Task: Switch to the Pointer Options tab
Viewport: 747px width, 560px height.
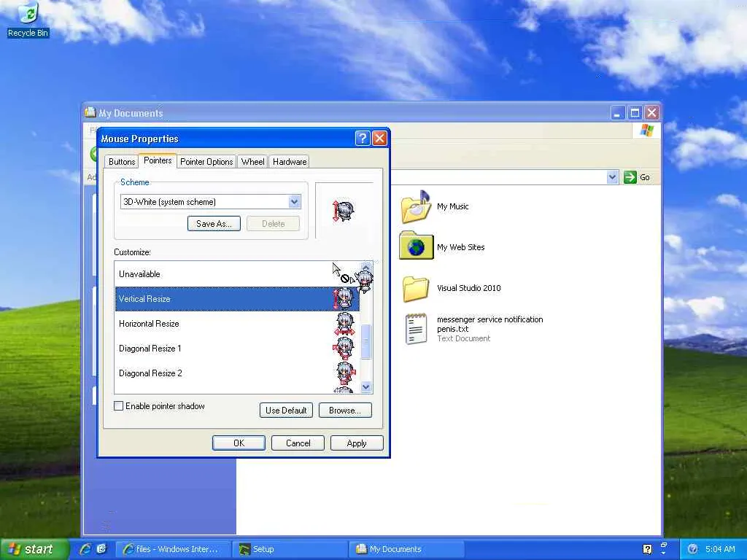Action: [x=206, y=162]
